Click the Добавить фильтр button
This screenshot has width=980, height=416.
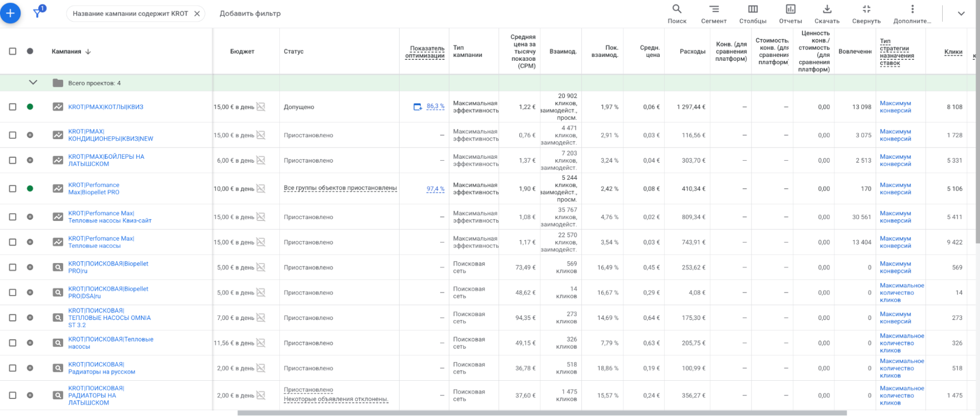coord(250,14)
